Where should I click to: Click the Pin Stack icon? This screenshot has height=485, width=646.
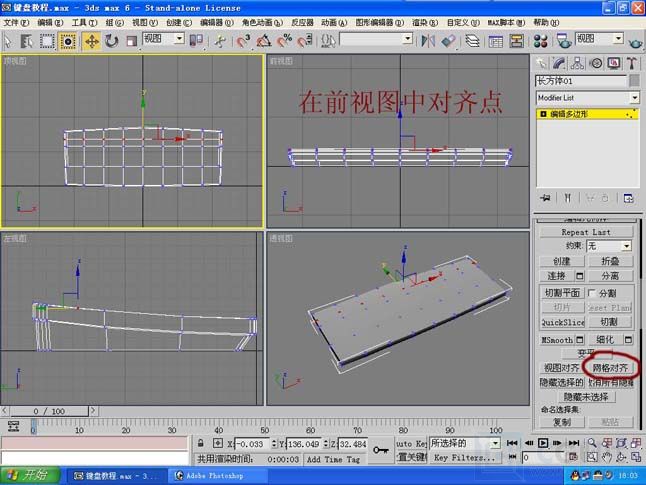click(x=545, y=198)
